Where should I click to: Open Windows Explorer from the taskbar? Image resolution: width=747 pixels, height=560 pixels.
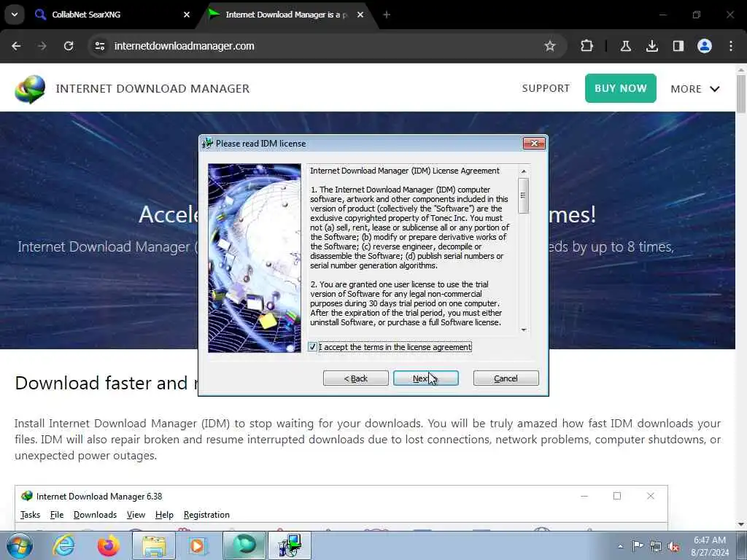(x=153, y=545)
